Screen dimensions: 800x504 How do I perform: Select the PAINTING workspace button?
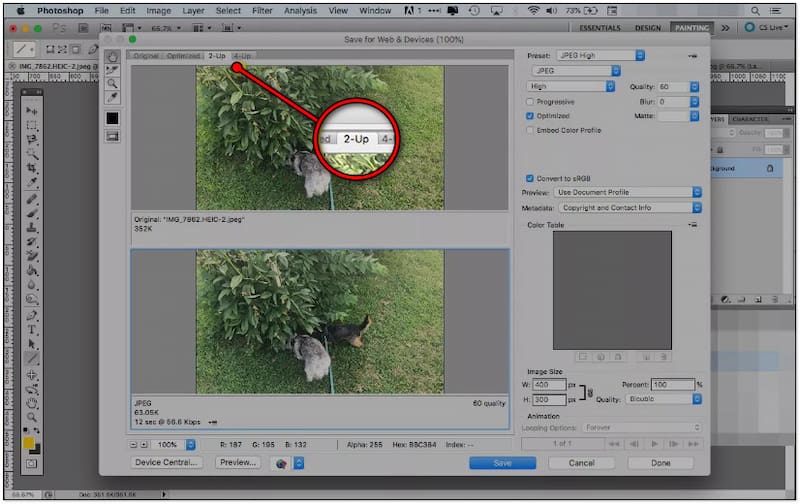pyautogui.click(x=692, y=28)
